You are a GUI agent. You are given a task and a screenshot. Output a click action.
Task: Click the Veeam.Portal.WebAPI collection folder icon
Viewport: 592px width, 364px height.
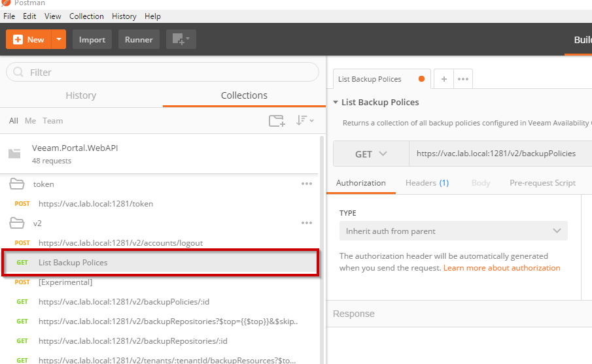click(x=14, y=154)
